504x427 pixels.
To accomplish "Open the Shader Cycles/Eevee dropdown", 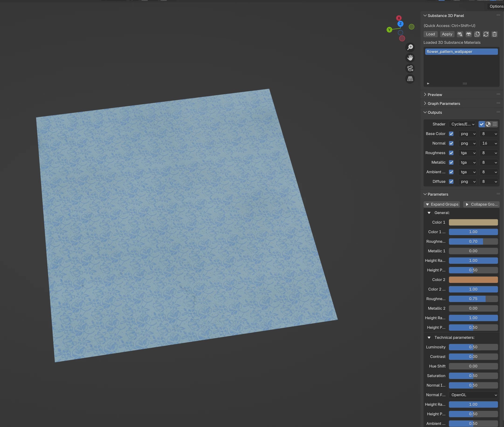I will tap(462, 124).
